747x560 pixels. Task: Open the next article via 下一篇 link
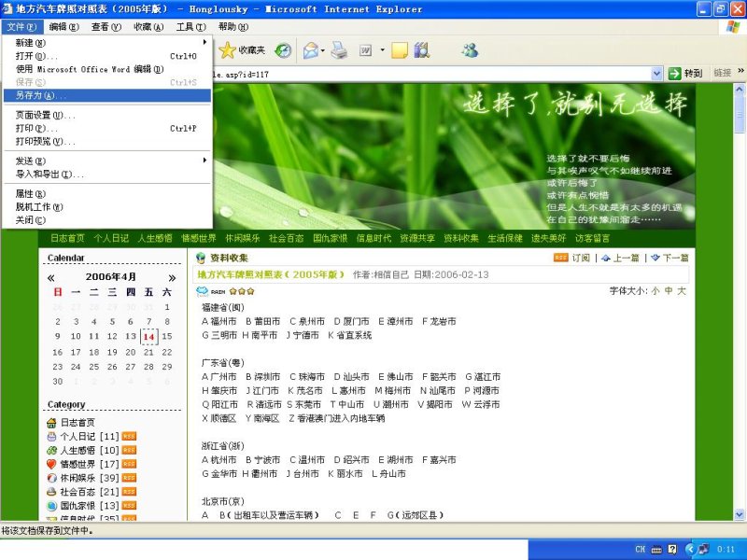point(674,257)
